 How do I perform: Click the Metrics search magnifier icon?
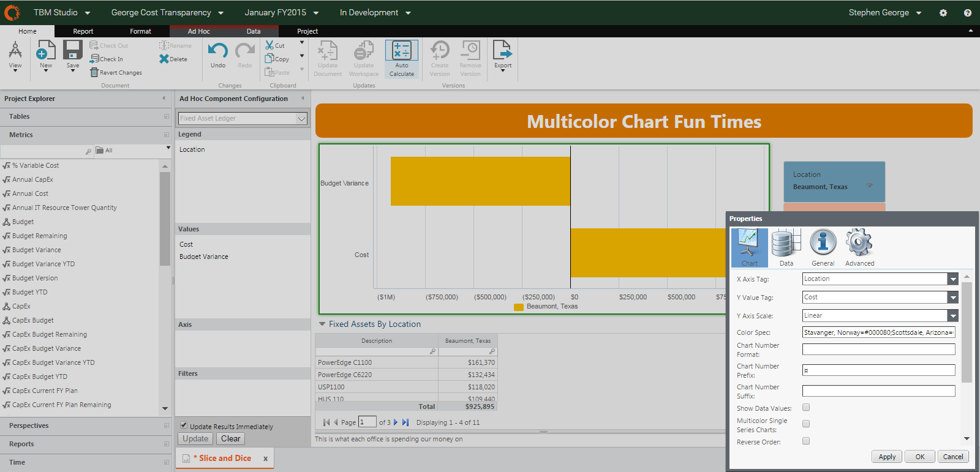(x=88, y=151)
